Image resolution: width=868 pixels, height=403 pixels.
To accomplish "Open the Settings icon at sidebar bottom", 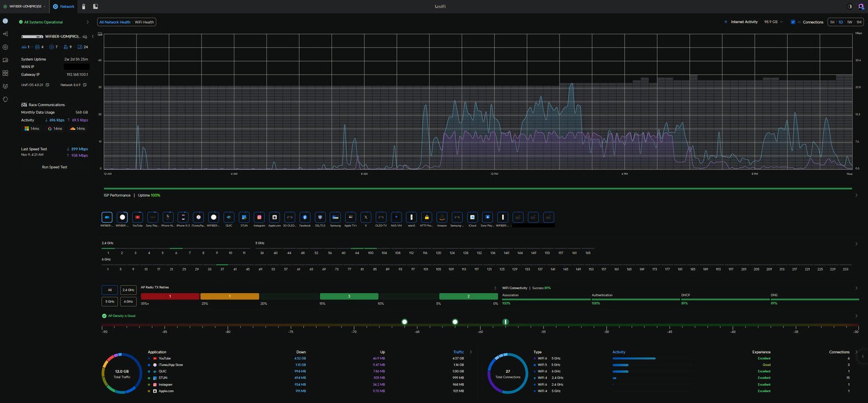I will click(x=5, y=100).
